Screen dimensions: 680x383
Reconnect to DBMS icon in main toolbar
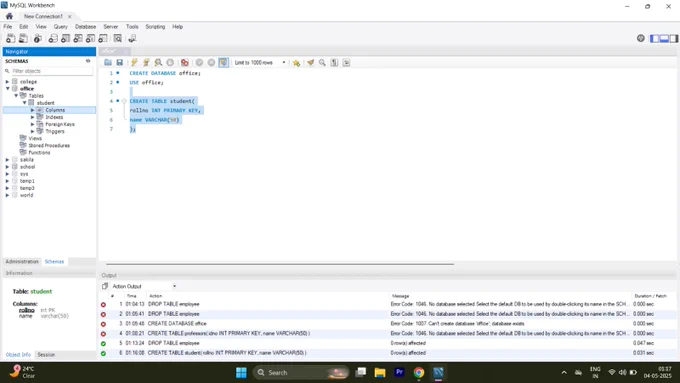point(132,39)
